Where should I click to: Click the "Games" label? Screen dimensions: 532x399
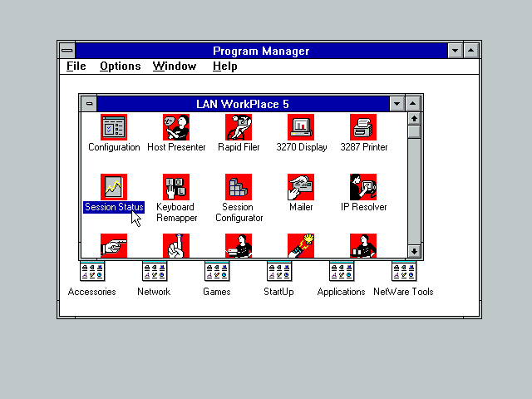[217, 292]
